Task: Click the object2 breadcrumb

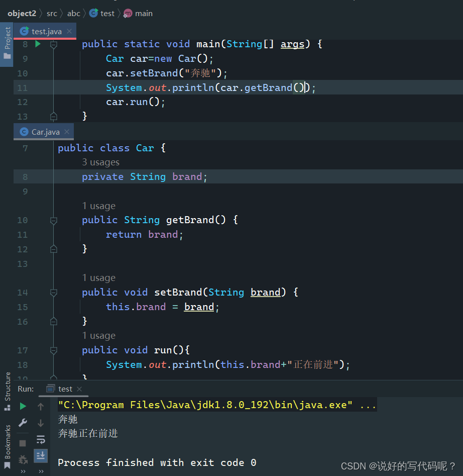Action: coord(22,14)
